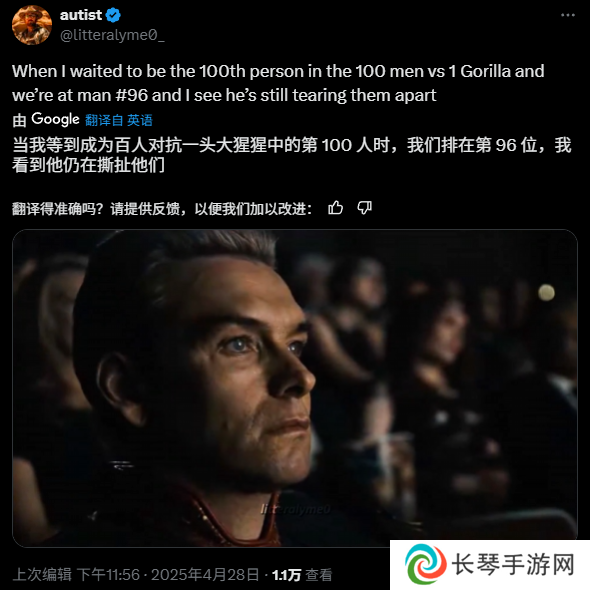Rate the translation with thumbs down
This screenshot has width=590, height=590.
(x=365, y=207)
